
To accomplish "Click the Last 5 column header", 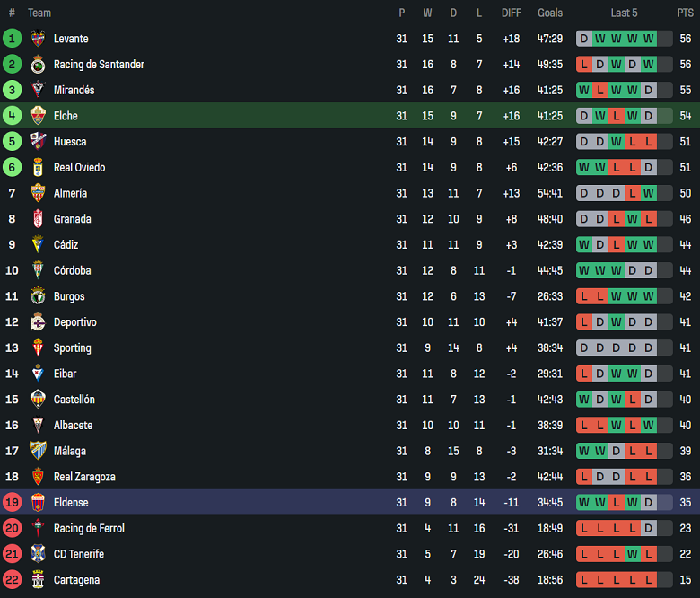I will point(624,13).
